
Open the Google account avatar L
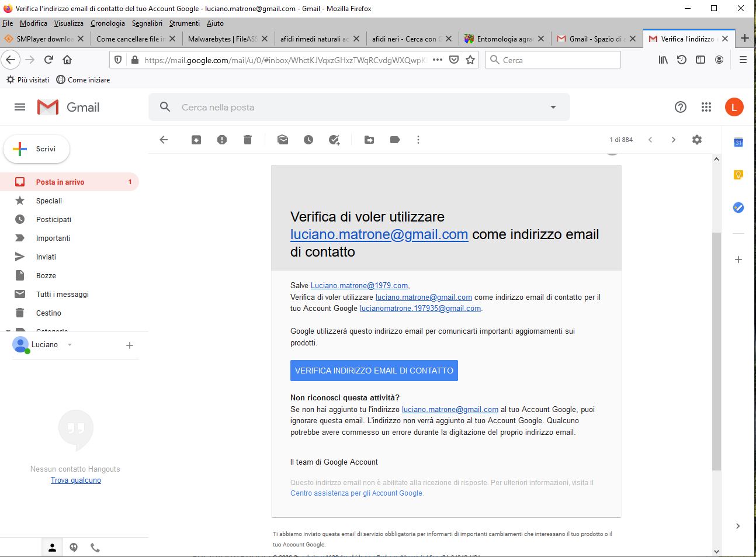[x=734, y=107]
